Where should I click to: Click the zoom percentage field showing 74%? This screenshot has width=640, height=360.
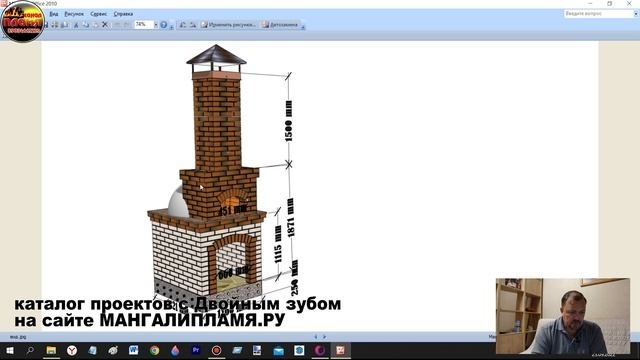[x=144, y=25]
